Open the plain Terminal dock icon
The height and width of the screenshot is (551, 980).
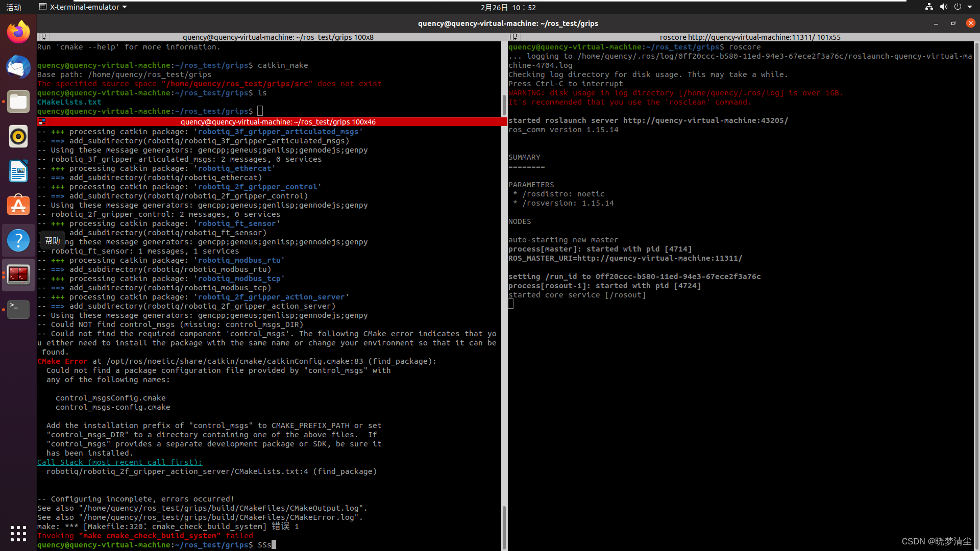pyautogui.click(x=18, y=309)
